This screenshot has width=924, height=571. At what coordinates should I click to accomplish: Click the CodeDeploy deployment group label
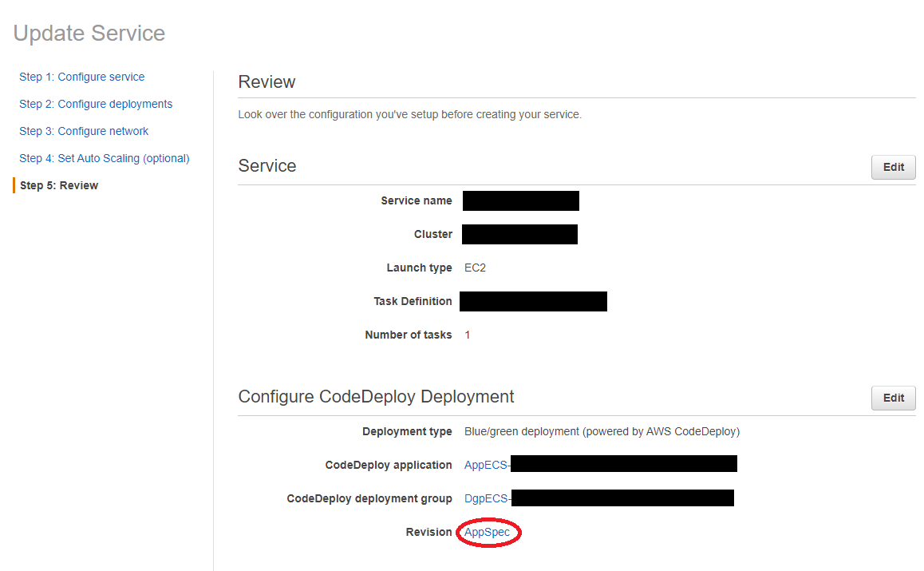point(369,498)
